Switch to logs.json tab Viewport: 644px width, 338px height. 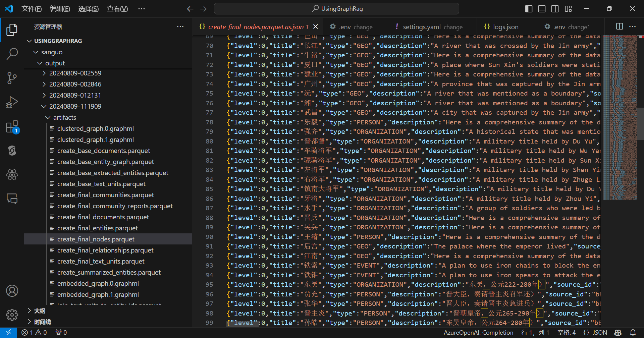click(507, 27)
